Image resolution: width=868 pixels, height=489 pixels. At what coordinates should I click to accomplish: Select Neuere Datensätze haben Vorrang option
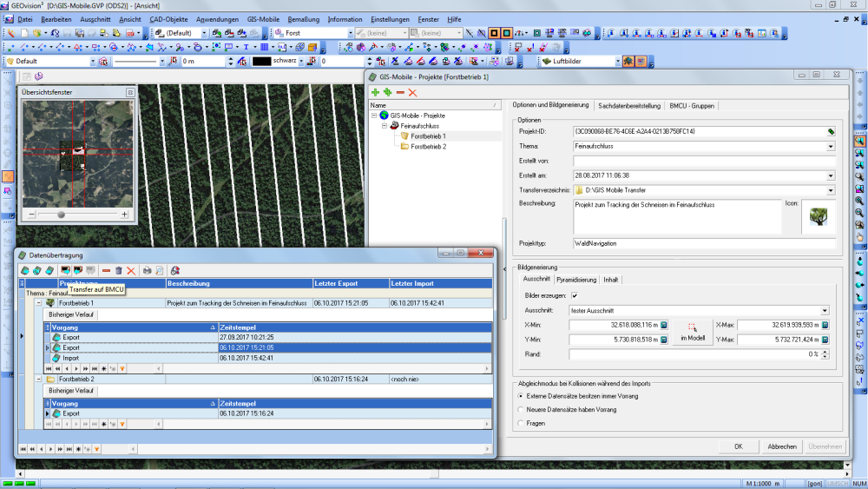pos(521,409)
